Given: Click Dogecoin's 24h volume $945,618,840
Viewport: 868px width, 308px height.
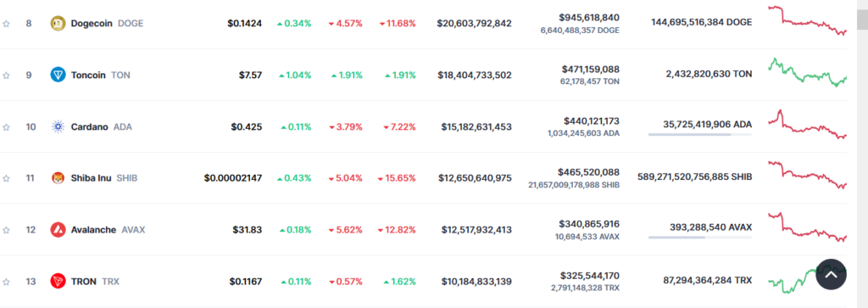Looking at the screenshot, I should pos(589,17).
